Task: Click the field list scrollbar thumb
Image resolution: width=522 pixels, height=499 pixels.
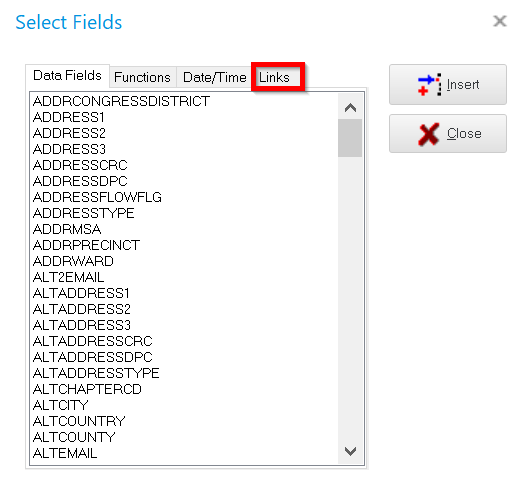Action: (350, 138)
